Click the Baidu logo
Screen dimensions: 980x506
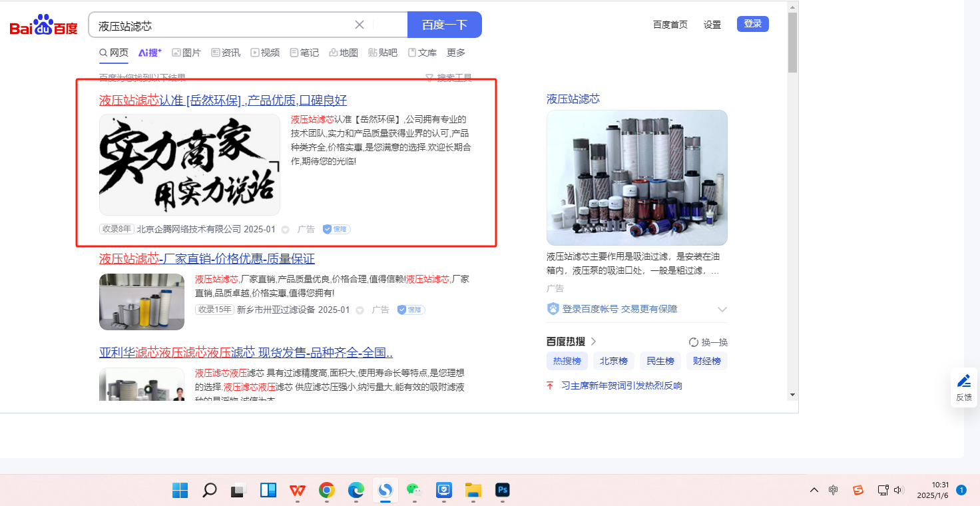pyautogui.click(x=43, y=25)
